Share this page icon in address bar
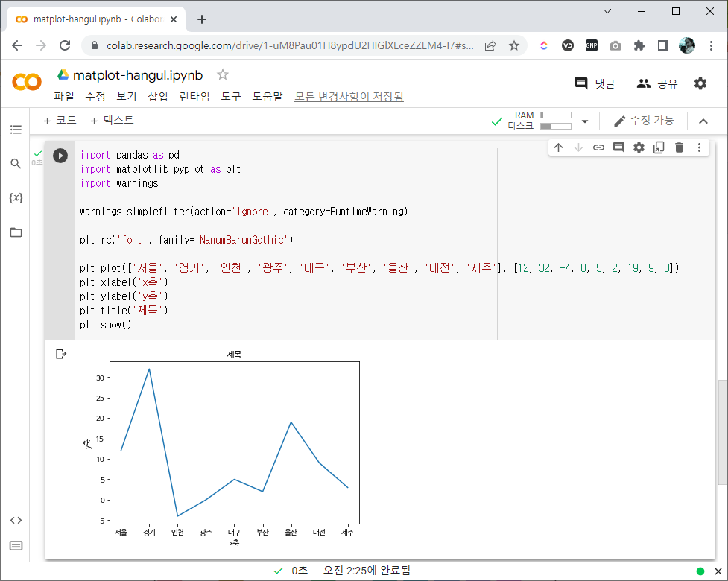 click(490, 45)
